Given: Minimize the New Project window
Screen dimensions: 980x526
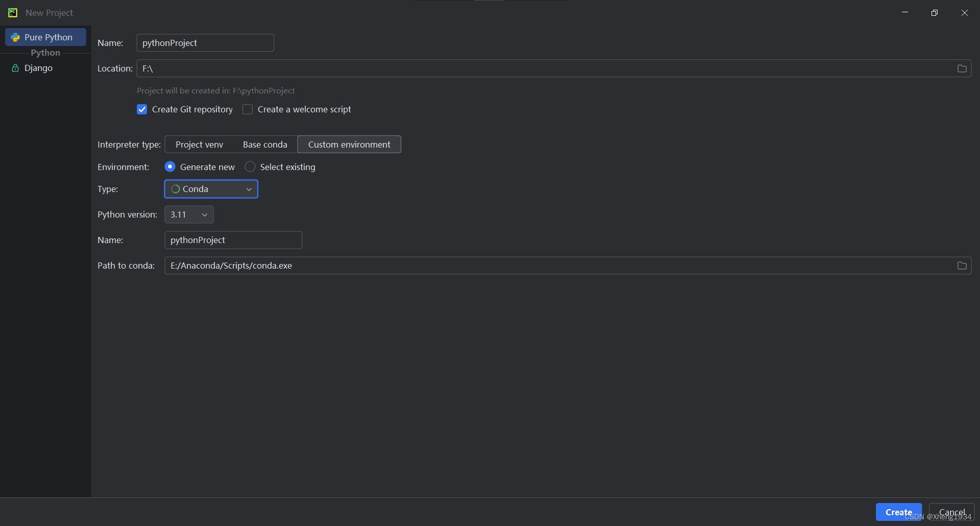Looking at the screenshot, I should 905,13.
